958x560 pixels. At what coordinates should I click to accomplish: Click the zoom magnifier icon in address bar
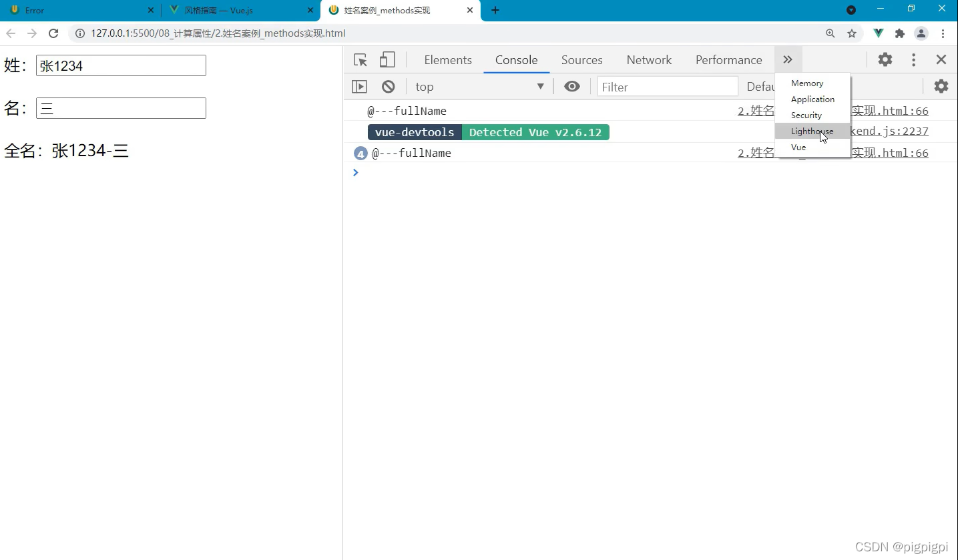(830, 33)
